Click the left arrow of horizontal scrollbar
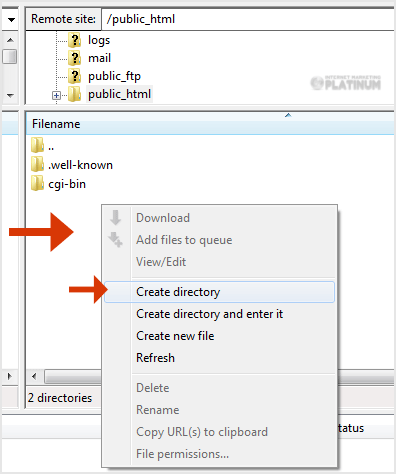The image size is (396, 474). (x=34, y=377)
